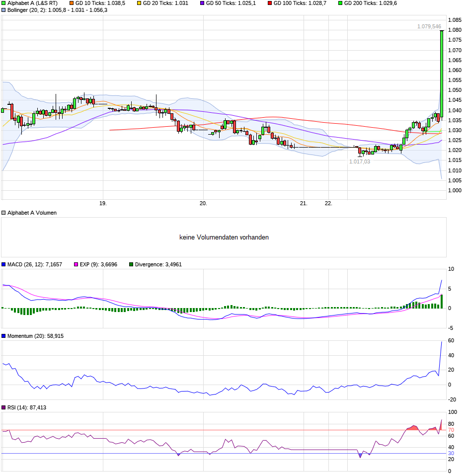Click the RSI overbought level 70 label

coord(451,430)
